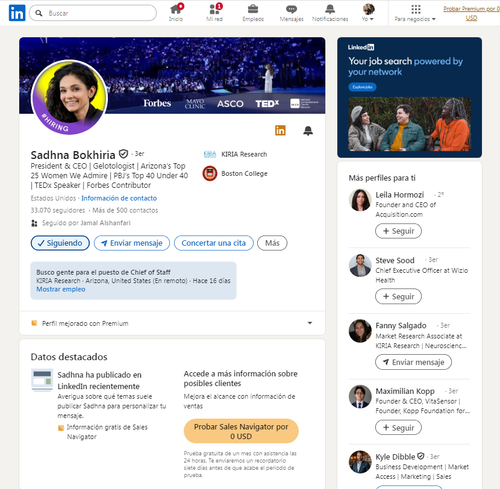Send a message to Fanny Salgado
This screenshot has height=489, width=500.
click(x=413, y=362)
